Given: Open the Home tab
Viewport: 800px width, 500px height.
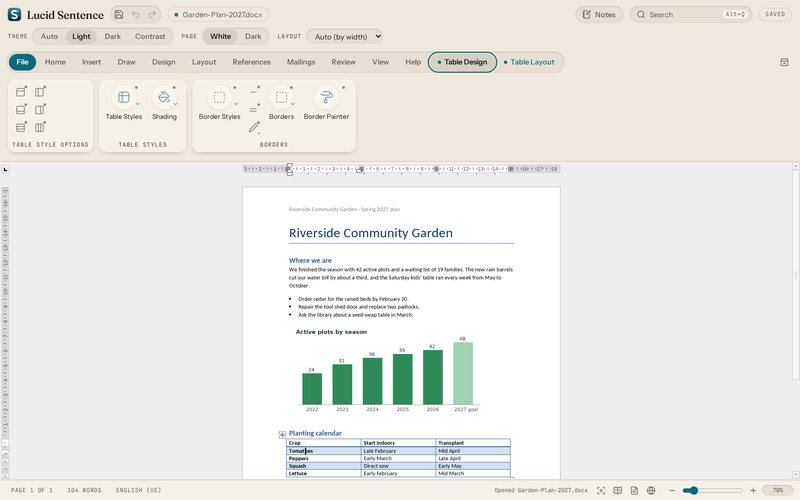Looking at the screenshot, I should coord(55,62).
